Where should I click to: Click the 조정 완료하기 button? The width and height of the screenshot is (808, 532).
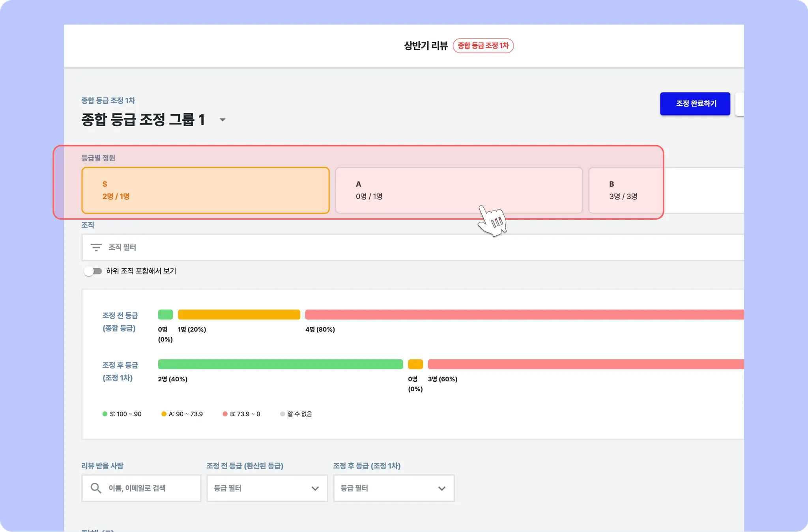(x=695, y=104)
